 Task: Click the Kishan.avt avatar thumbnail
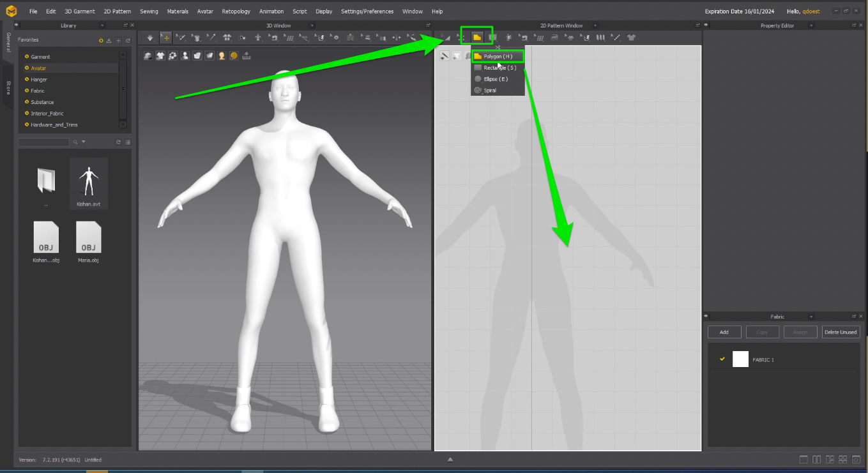[x=89, y=183]
